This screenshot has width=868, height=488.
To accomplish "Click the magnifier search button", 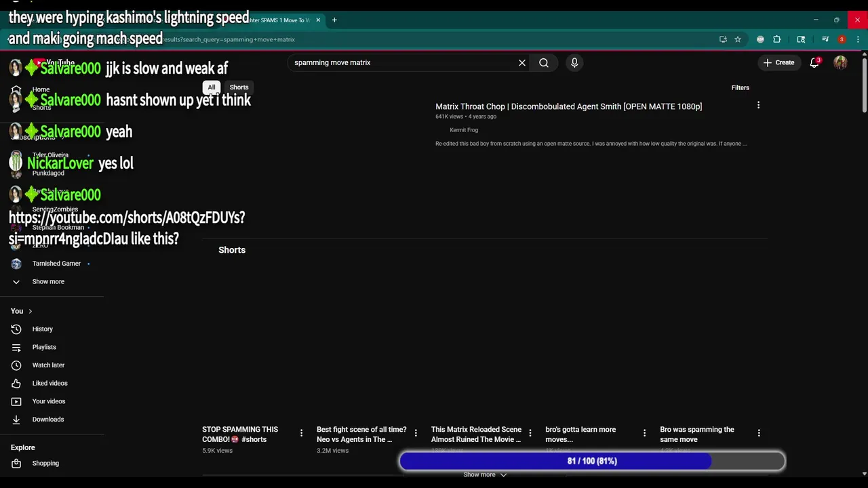I will (544, 62).
